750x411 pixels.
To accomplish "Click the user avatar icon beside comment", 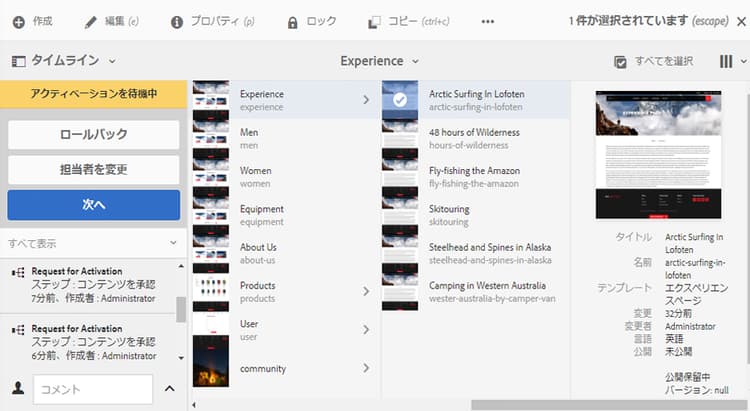I will coord(18,388).
